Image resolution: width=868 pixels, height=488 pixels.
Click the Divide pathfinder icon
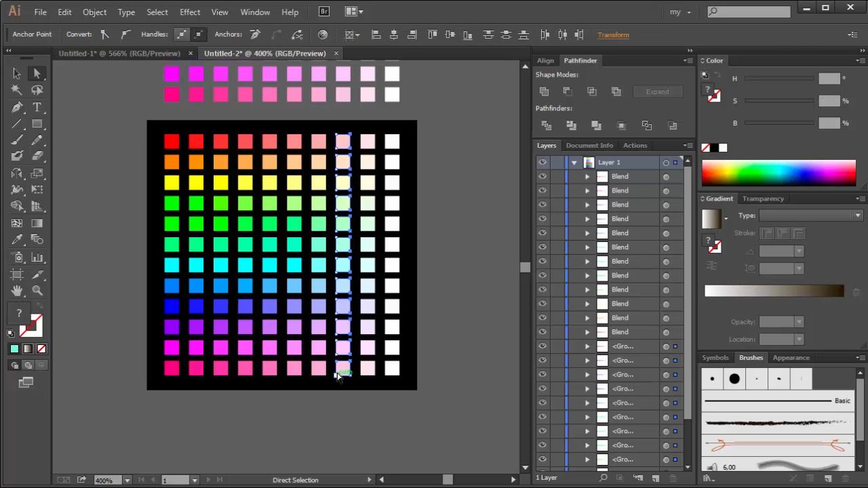tap(547, 125)
